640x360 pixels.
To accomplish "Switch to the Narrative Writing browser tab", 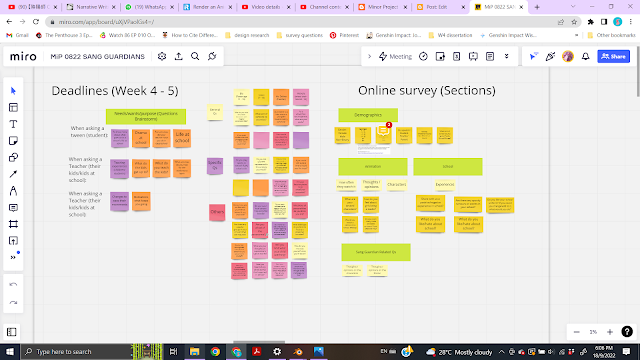I will coord(91,7).
